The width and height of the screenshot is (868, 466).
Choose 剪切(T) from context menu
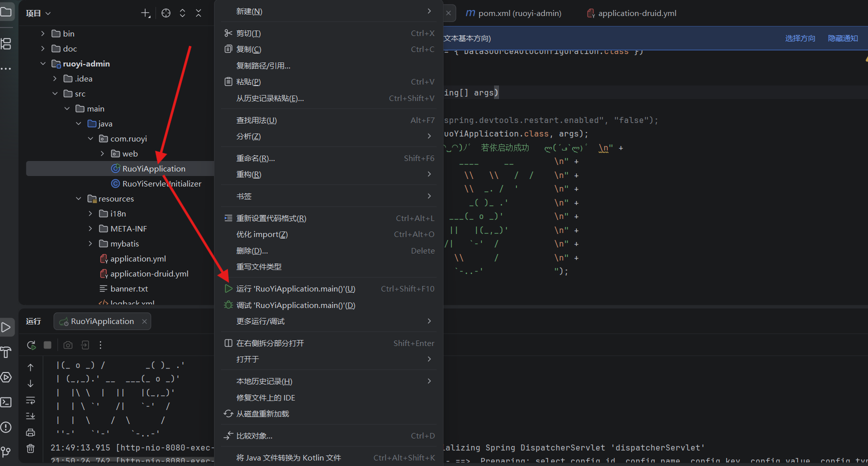tap(328, 33)
